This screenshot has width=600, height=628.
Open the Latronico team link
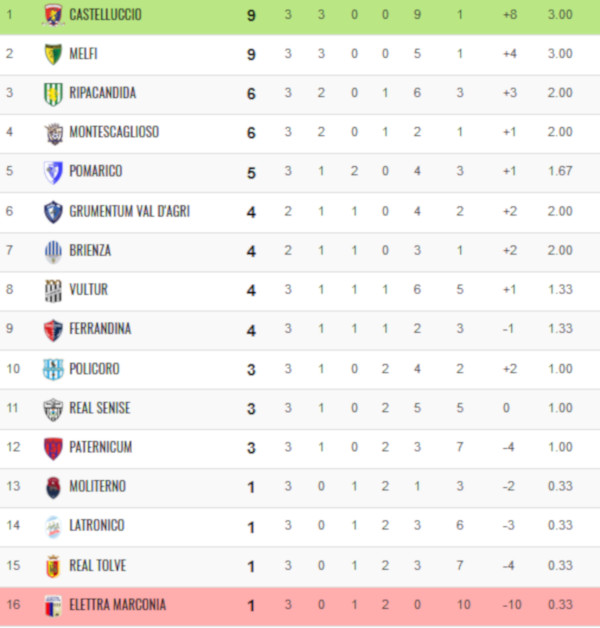pyautogui.click(x=97, y=525)
